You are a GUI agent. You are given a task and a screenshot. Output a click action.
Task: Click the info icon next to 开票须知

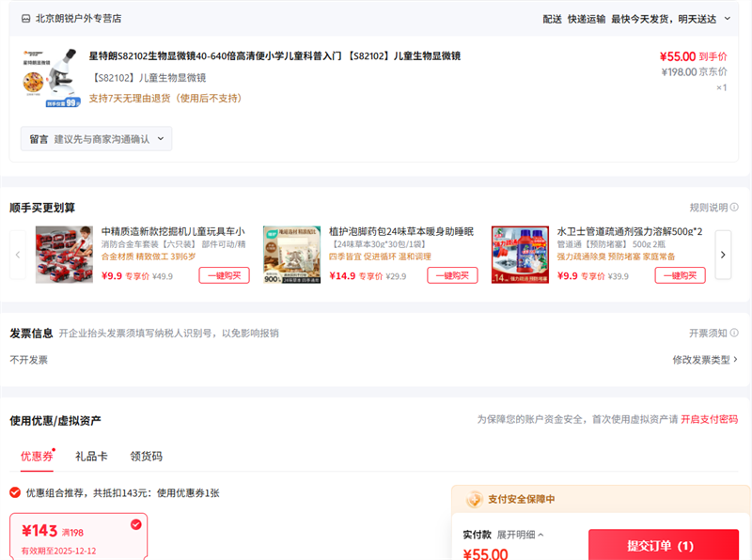click(734, 334)
